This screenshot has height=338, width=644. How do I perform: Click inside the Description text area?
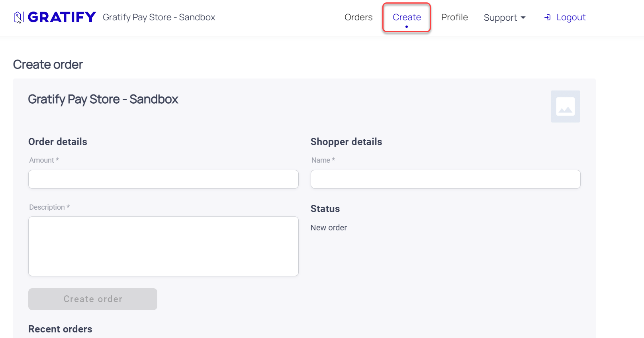[163, 246]
